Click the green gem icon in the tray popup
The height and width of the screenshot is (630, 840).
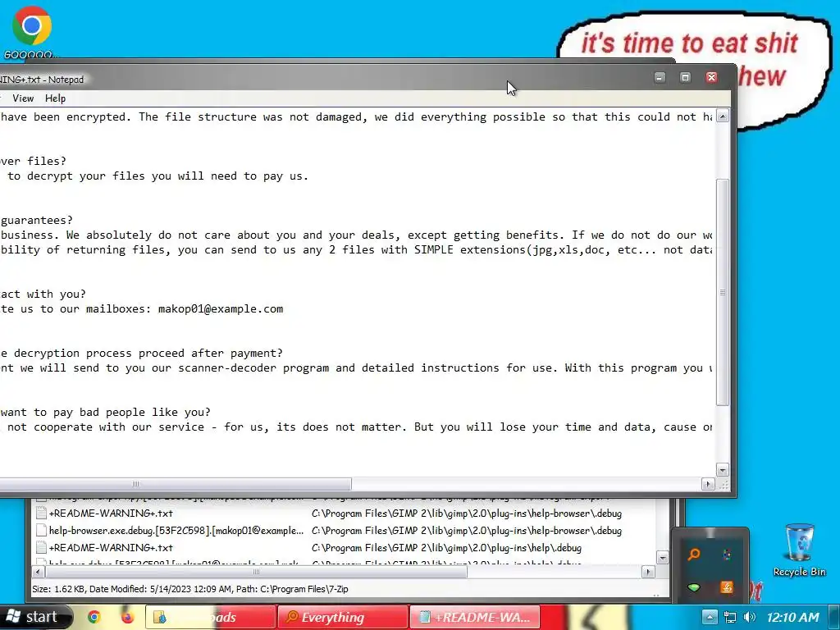[694, 587]
